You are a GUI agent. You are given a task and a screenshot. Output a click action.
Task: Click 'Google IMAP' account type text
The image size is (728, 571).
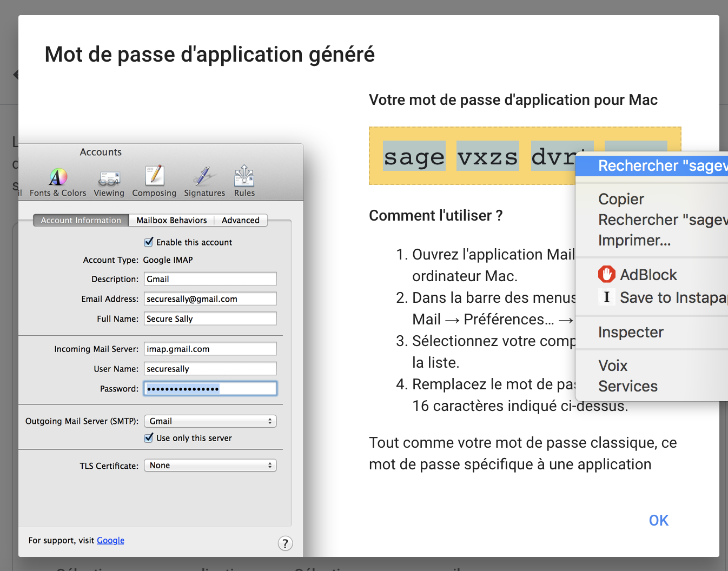coord(168,260)
